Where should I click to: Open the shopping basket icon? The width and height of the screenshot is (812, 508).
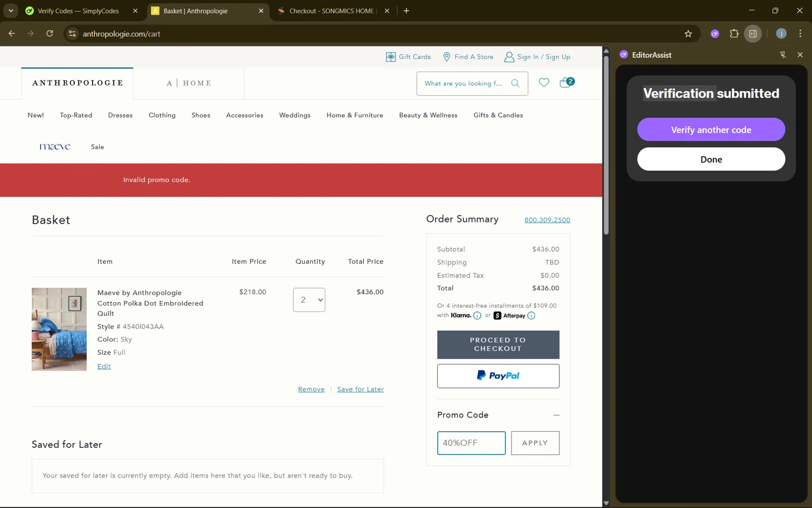click(x=567, y=82)
